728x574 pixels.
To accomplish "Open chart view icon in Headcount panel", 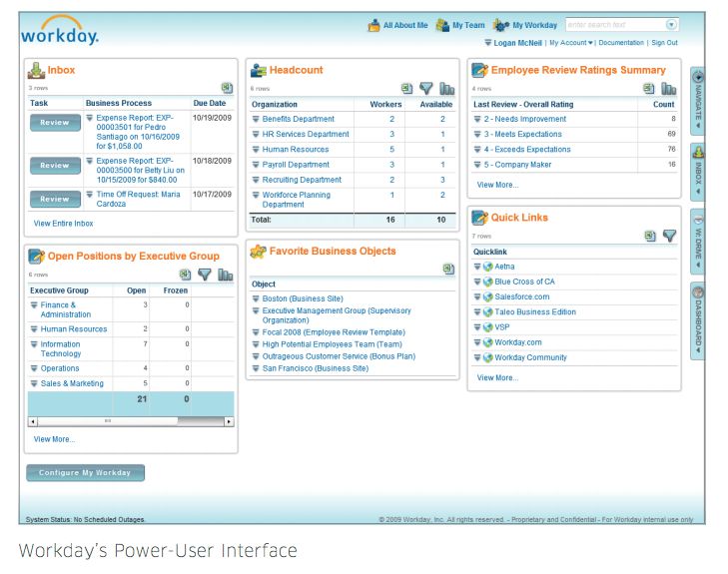I will pyautogui.click(x=446, y=89).
